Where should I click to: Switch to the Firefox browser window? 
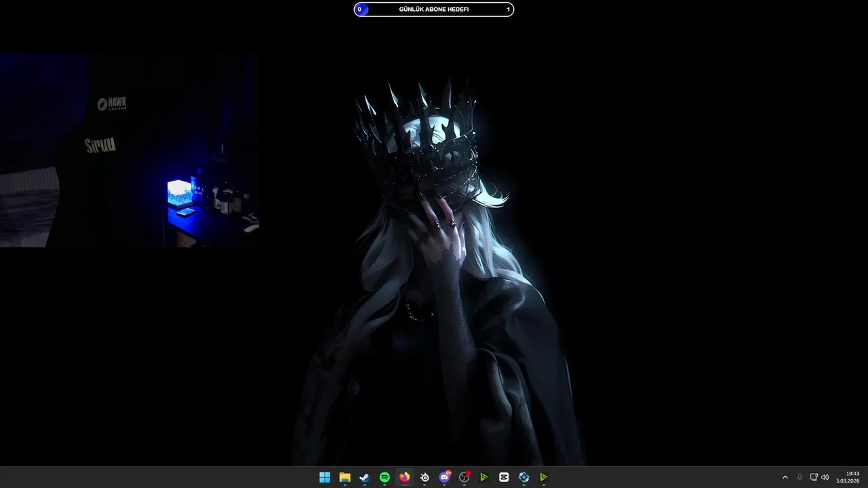pos(405,477)
